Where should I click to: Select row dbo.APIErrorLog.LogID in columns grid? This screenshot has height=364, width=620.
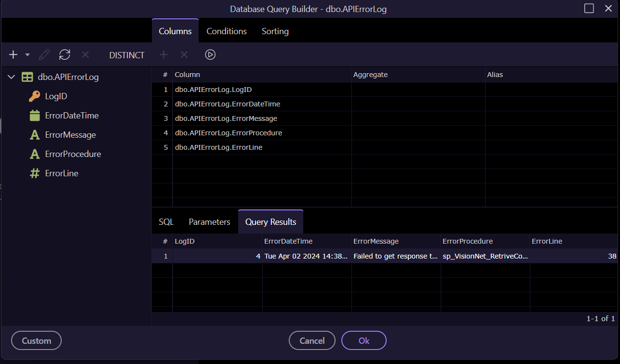click(386, 90)
